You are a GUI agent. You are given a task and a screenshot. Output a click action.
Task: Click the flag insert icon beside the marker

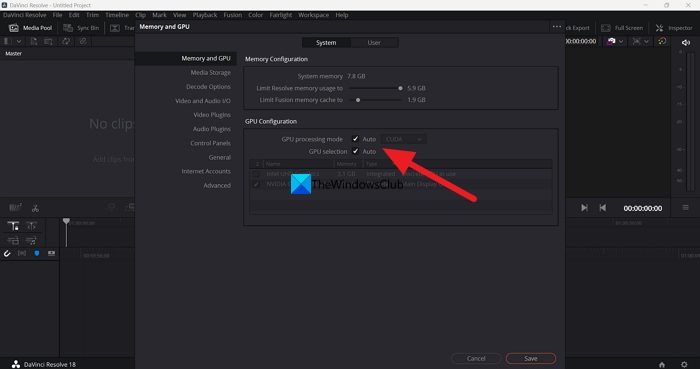pos(51,253)
